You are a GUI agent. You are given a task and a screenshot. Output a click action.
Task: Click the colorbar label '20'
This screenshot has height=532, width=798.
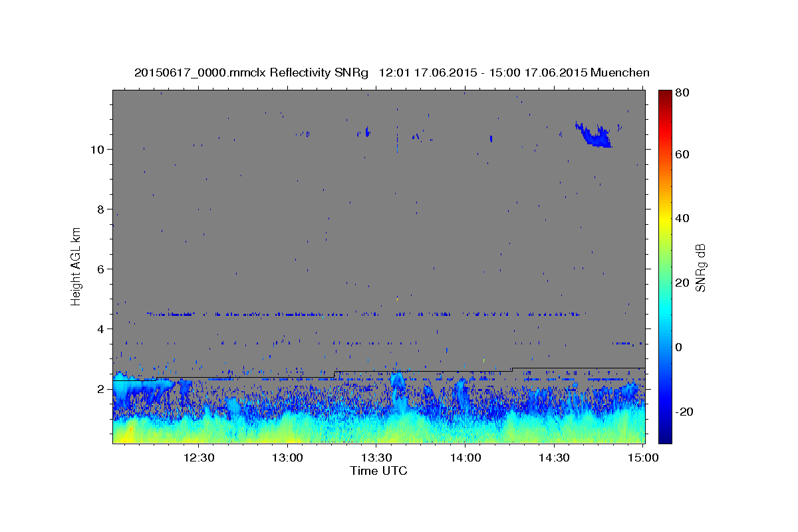[x=683, y=283]
